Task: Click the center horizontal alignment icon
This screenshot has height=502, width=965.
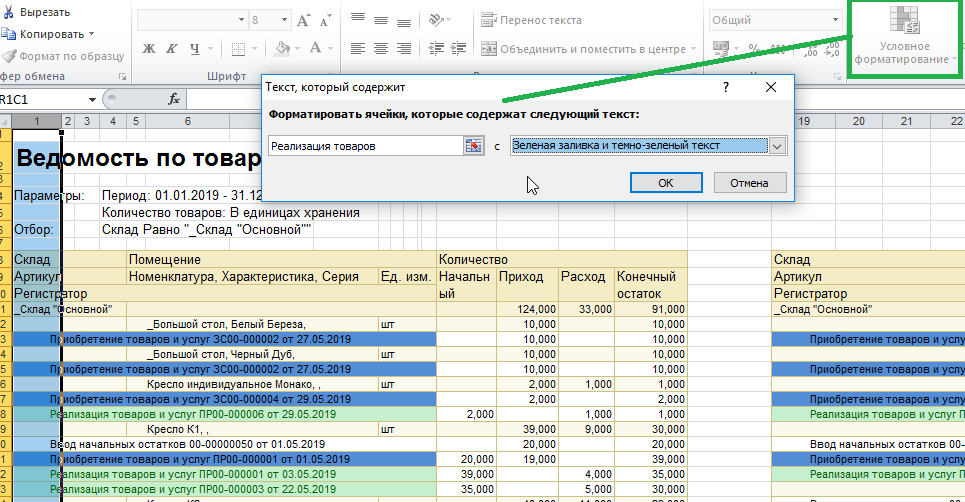Action: click(380, 48)
